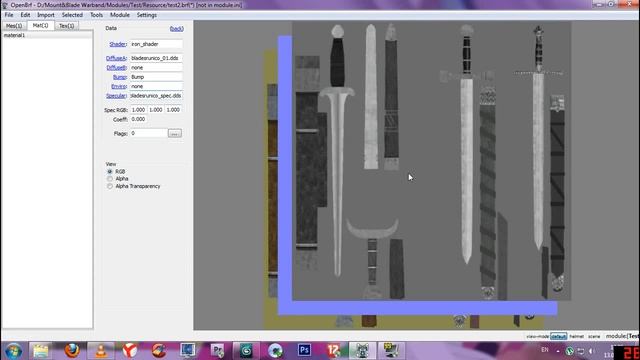Open the Windows Start menu
Screen dimensions: 640x360
13,351
